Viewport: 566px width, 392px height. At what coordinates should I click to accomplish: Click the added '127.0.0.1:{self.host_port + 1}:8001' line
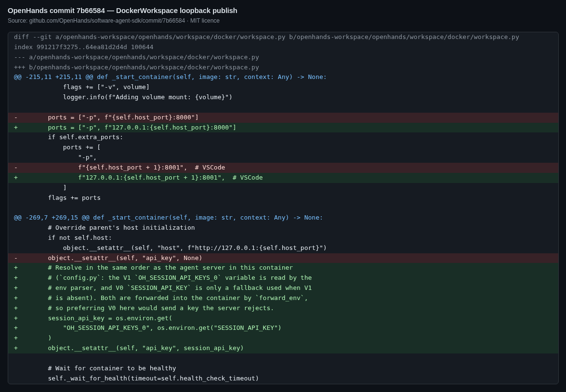coord(283,178)
